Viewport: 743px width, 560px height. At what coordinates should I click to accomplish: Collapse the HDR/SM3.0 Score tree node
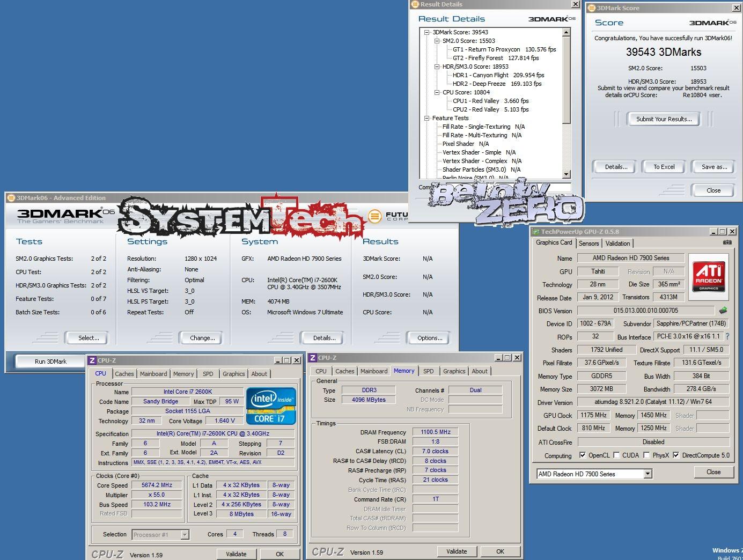(437, 67)
